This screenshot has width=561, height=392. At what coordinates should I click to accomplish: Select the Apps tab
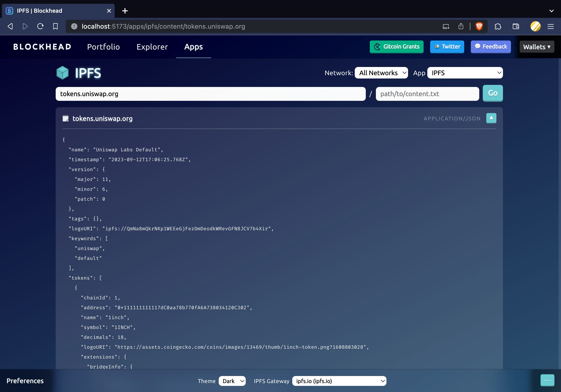pyautogui.click(x=194, y=47)
